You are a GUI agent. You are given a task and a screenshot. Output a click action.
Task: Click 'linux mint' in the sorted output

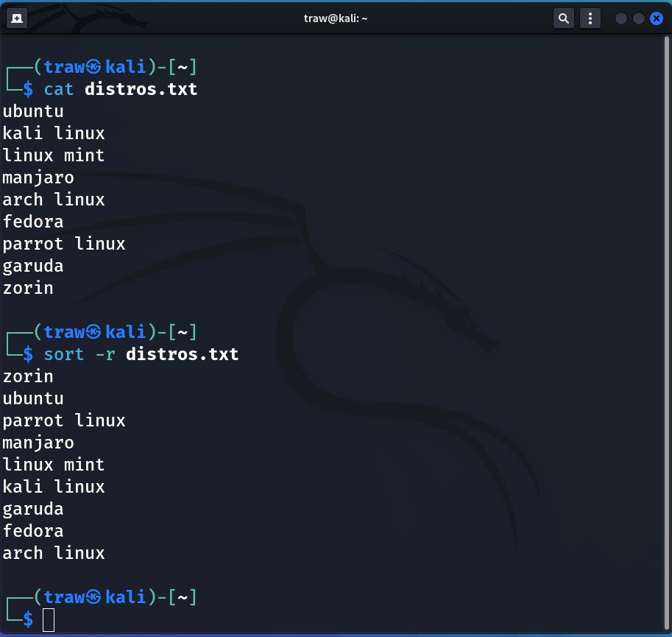(54, 465)
